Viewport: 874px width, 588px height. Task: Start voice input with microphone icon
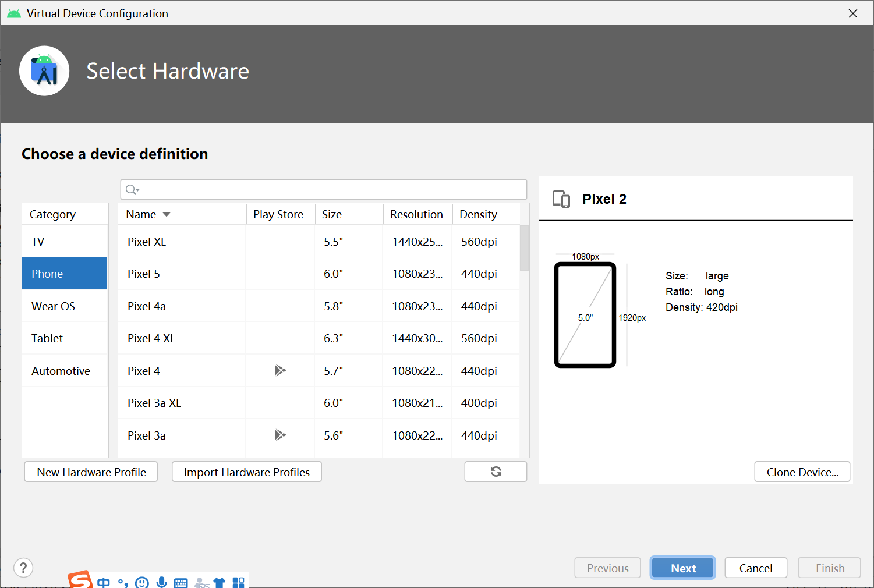point(162,582)
